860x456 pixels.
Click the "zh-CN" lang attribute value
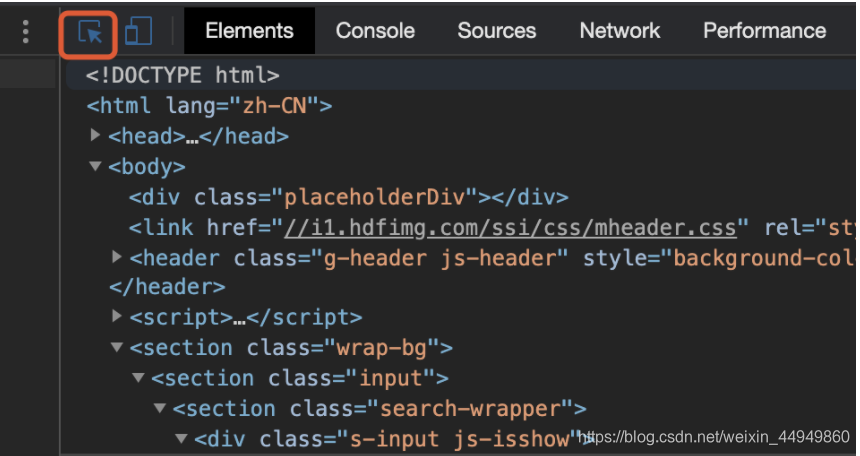275,105
